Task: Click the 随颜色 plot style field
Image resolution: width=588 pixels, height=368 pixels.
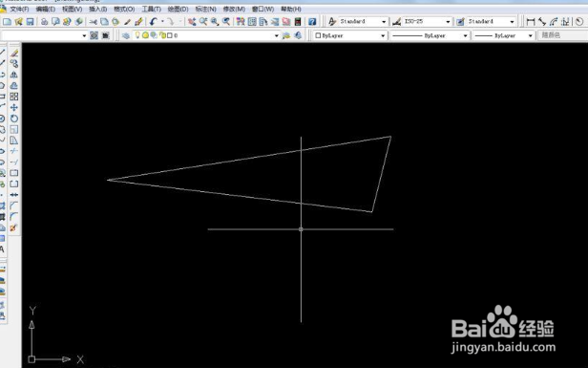Action: click(x=562, y=35)
